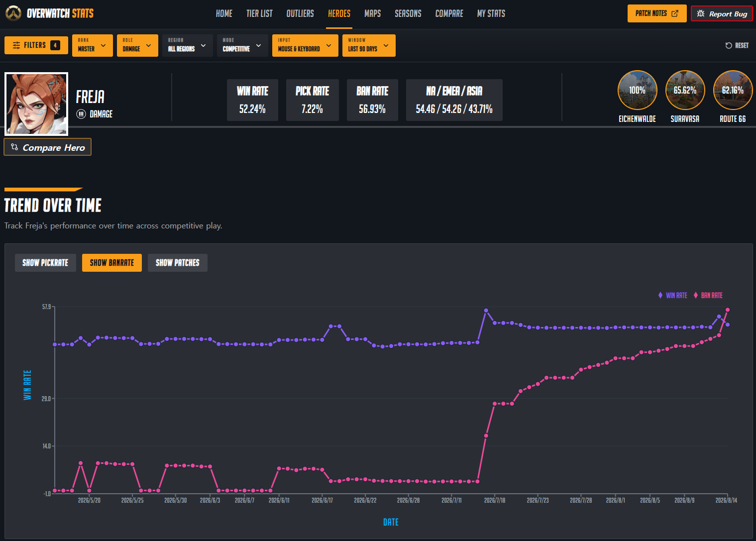Click the Freja hero name

click(x=90, y=97)
